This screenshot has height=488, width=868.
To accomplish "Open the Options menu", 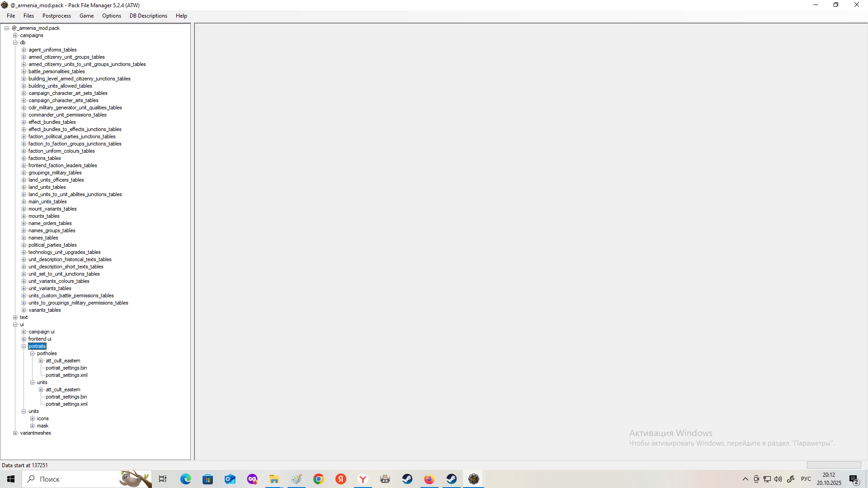I will pyautogui.click(x=112, y=16).
